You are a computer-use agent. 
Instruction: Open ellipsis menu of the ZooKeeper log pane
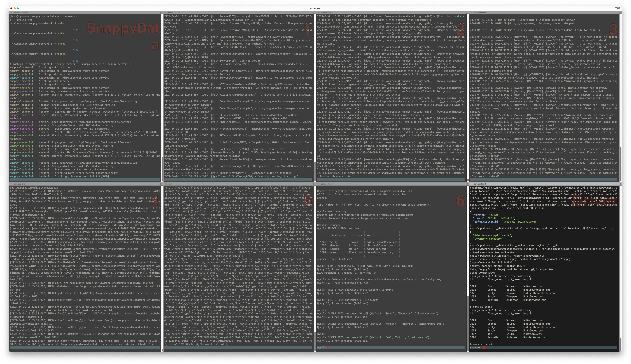pos(314,13)
